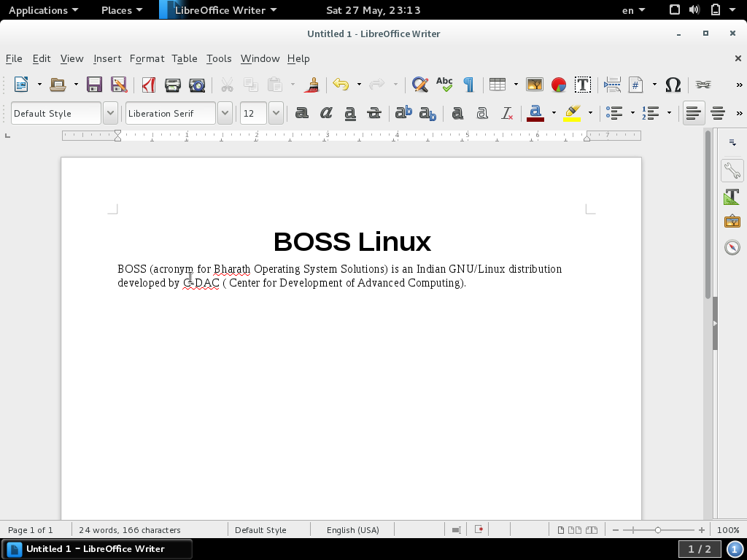The width and height of the screenshot is (747, 560).
Task: Clear direct formatting icon
Action: pos(507,113)
